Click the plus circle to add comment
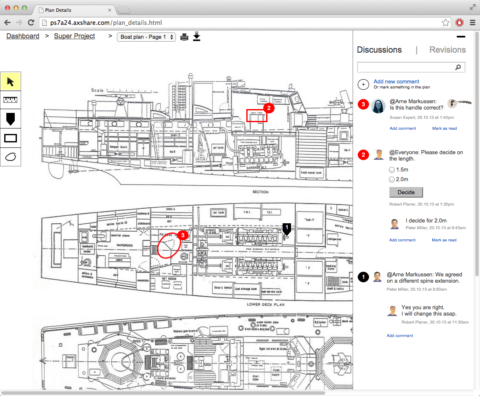The width and height of the screenshot is (480, 396). 363,84
